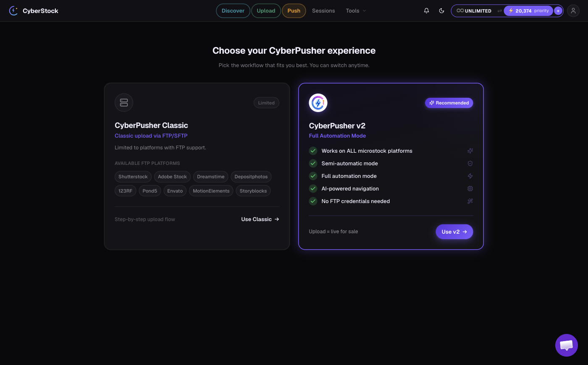Viewport: 588px width, 365px height.
Task: Click the CyberStock brand name
Action: tap(40, 11)
